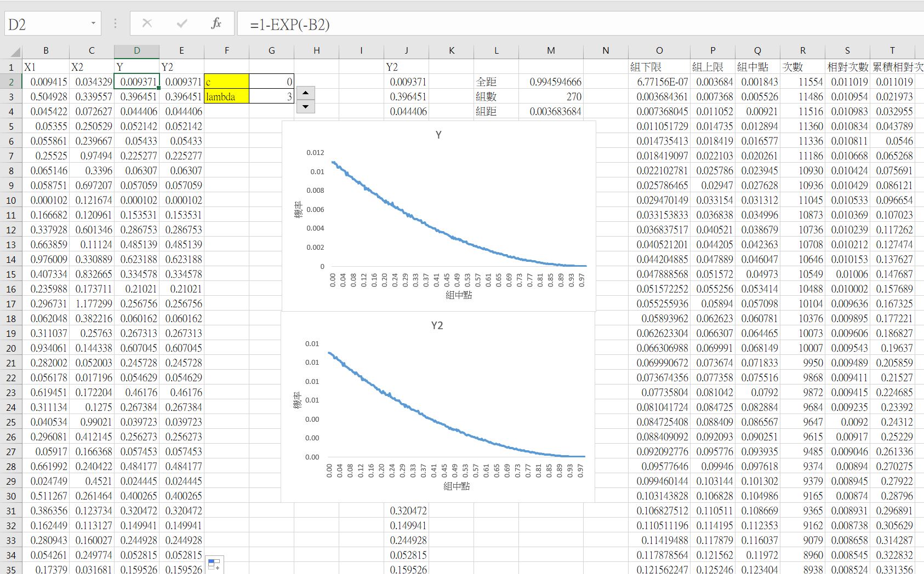Click cell B14 with value 0.976009
This screenshot has height=574, width=924.
click(46, 259)
